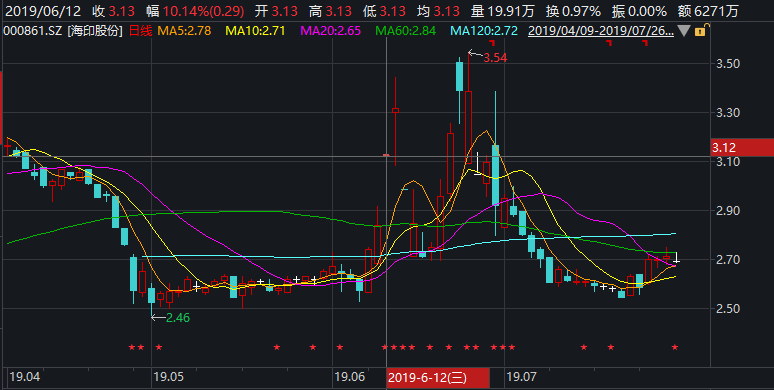774x390 pixels.
Task: Click the red 3.12 current price tag
Action: [x=742, y=148]
